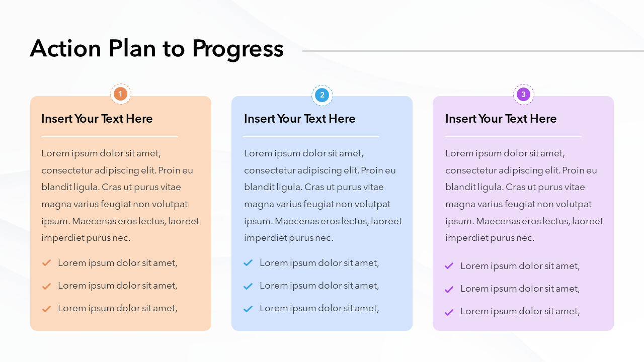Click the Lorem ipsum paragraph in blue card
The image size is (644, 362).
click(323, 196)
